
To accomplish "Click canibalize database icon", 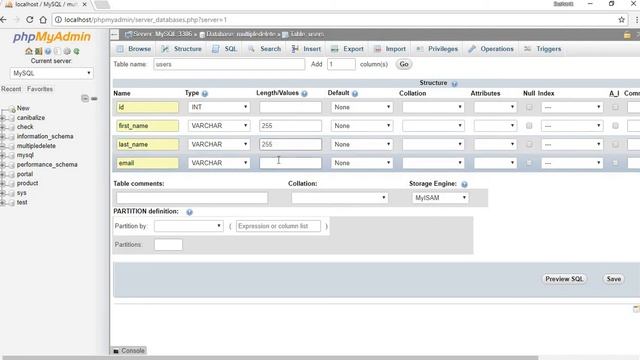I will pos(11,118).
